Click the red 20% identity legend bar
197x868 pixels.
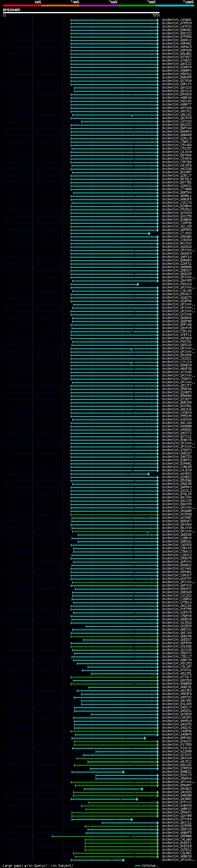tap(22, 6)
